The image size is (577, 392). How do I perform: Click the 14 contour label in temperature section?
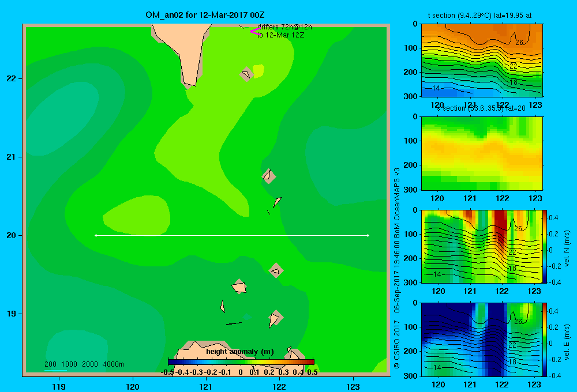coord(436,88)
